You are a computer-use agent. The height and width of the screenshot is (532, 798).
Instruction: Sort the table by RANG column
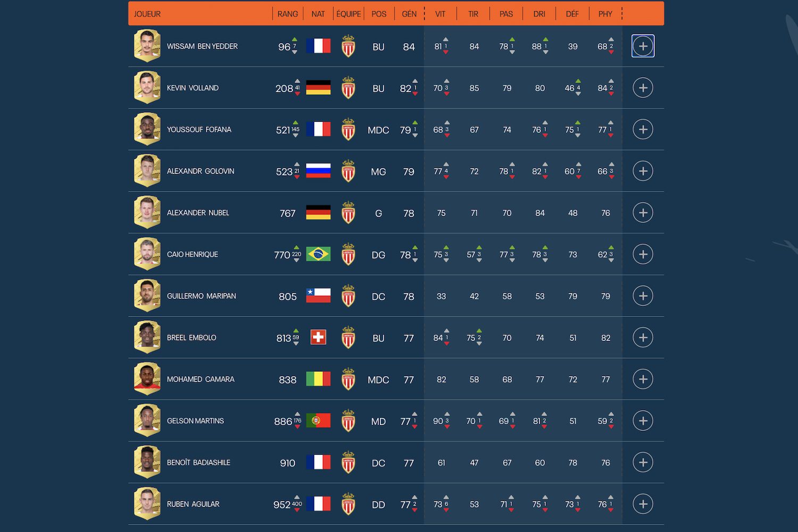point(288,14)
